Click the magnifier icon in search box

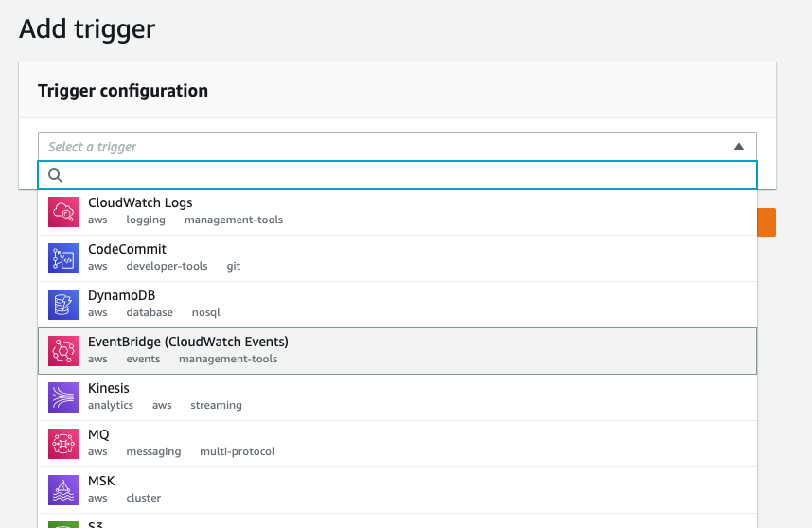[x=56, y=175]
